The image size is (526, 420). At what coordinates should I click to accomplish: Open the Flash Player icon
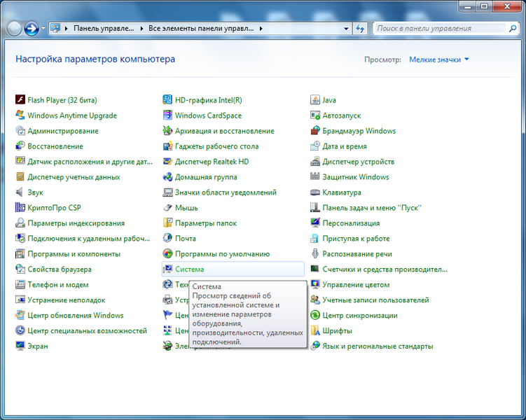[20, 99]
